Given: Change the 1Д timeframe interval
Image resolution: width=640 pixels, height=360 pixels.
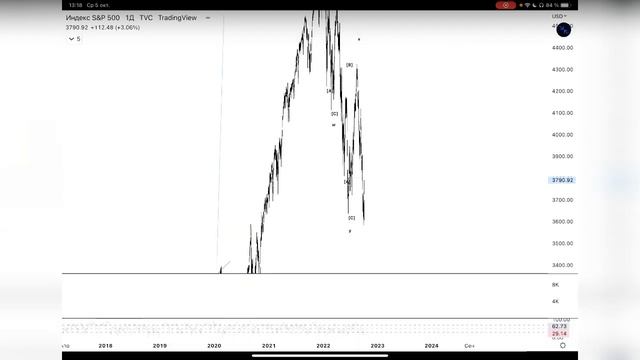Looking at the screenshot, I should (x=130, y=18).
